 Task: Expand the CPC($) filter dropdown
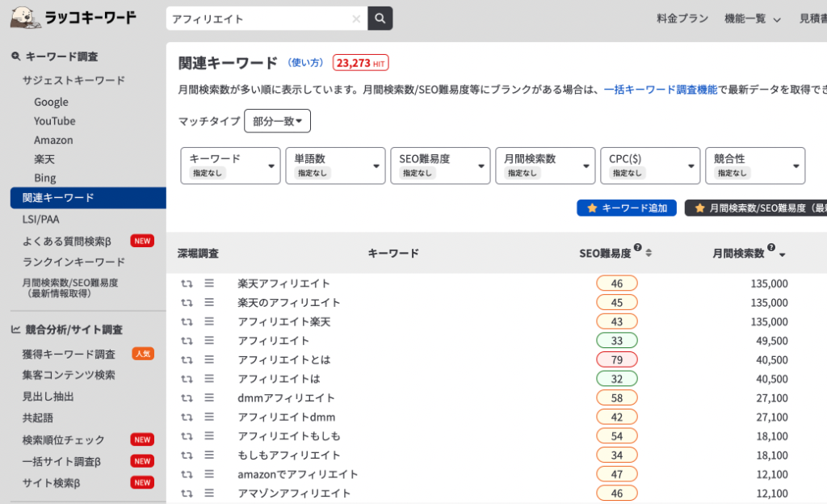click(x=650, y=166)
